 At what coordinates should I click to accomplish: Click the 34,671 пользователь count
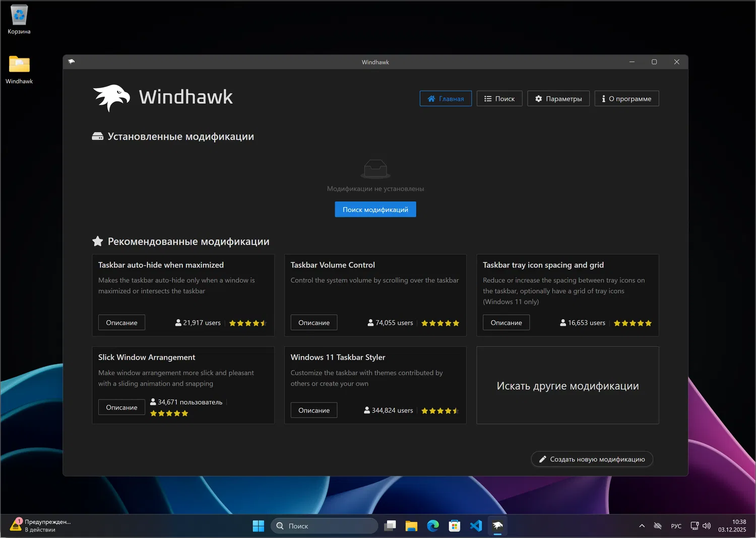click(x=186, y=402)
